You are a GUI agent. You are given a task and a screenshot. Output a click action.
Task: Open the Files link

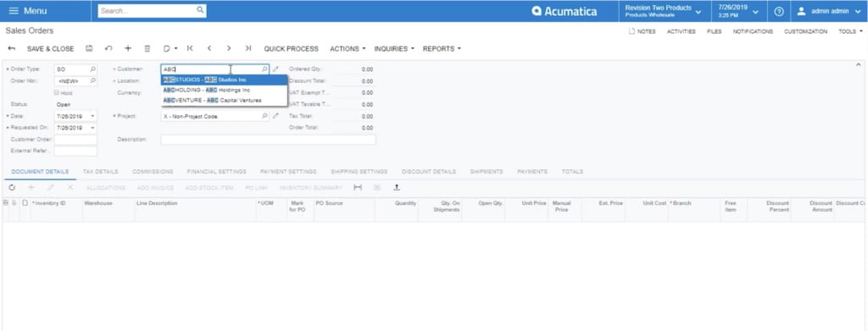tap(714, 31)
